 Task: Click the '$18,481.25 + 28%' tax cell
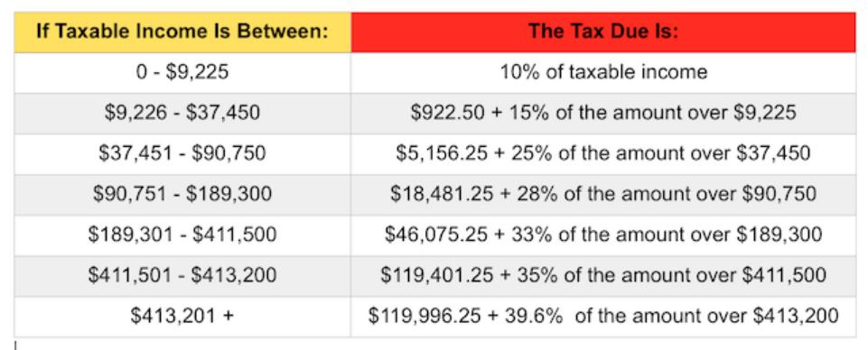pos(602,195)
